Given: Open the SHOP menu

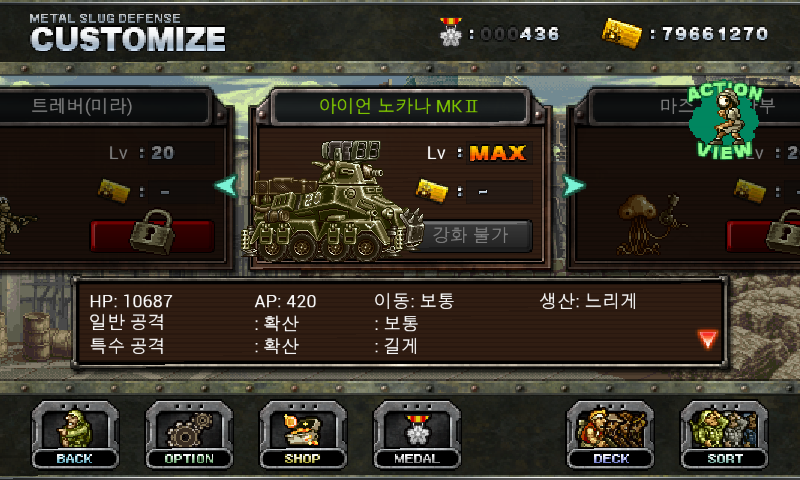Looking at the screenshot, I should click(303, 435).
